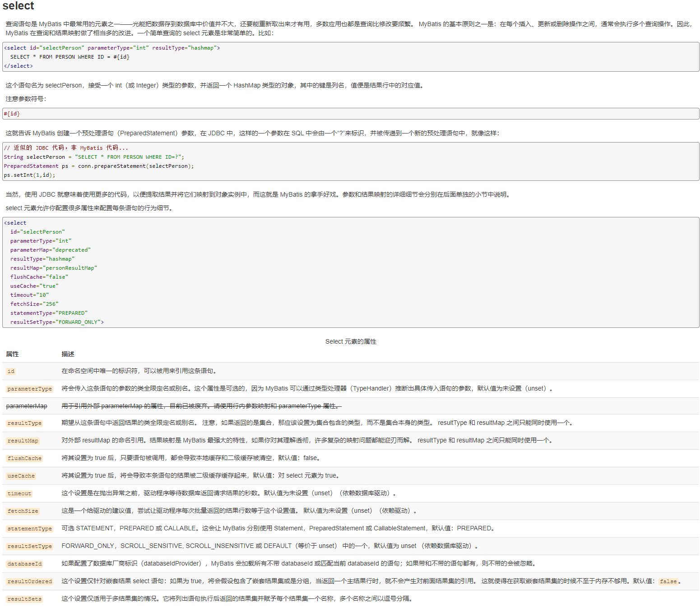Click the #{id} parameter code block
The image size is (700, 612).
click(351, 114)
